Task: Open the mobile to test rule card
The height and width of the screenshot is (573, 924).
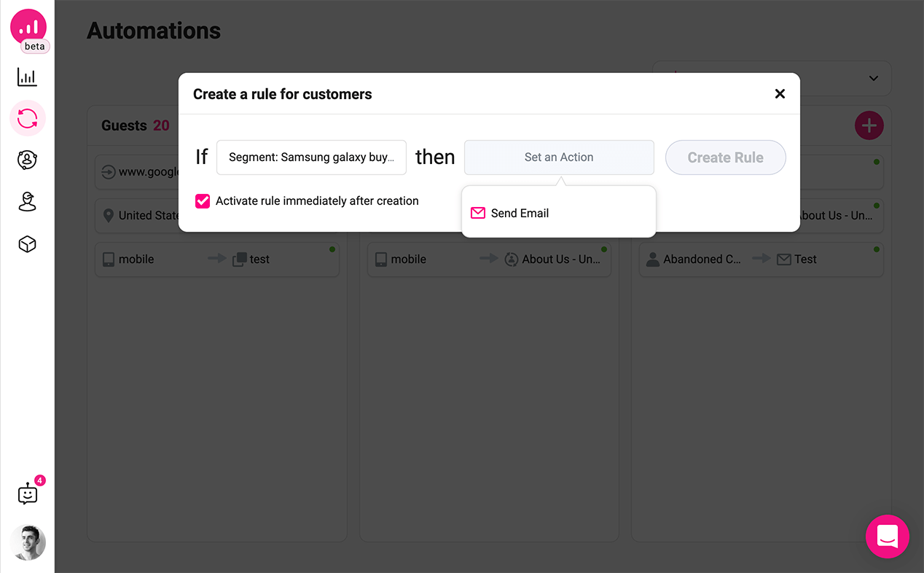Action: tap(217, 260)
